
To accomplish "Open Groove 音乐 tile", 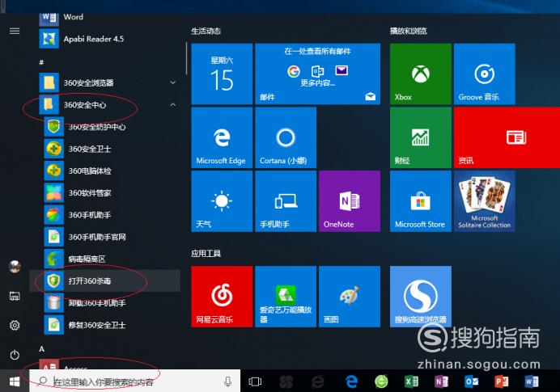I will [485, 74].
